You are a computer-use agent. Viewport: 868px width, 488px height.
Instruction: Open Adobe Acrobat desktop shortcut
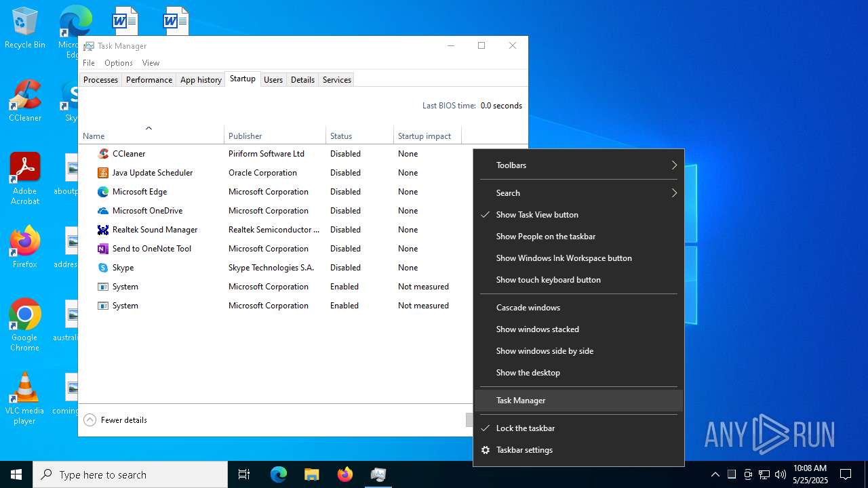(25, 179)
